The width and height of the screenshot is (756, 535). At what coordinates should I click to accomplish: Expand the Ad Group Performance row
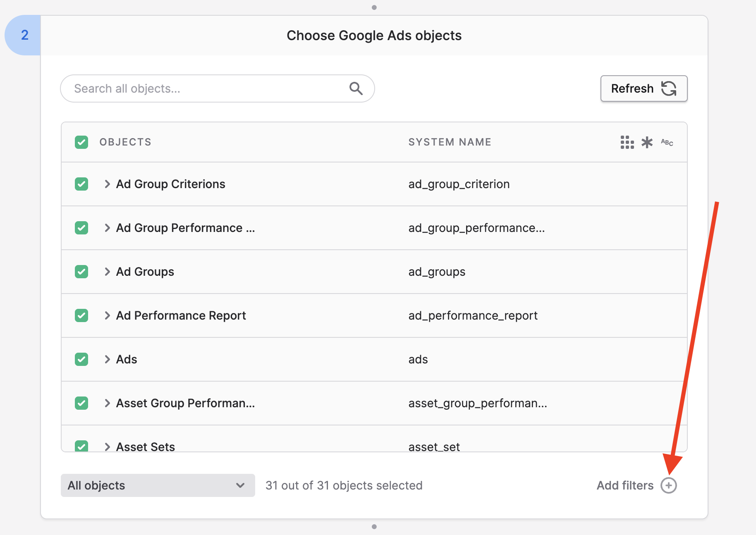click(x=107, y=228)
